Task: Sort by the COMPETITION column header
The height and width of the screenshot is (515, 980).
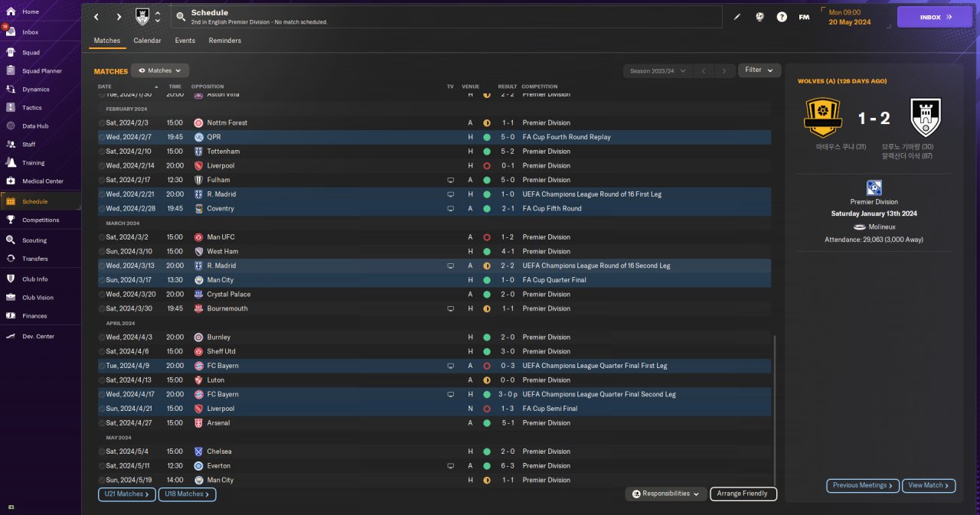Action: [540, 86]
